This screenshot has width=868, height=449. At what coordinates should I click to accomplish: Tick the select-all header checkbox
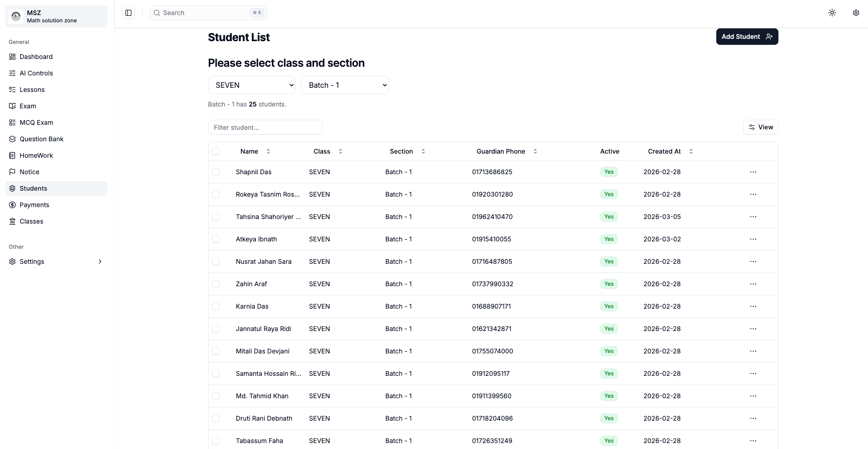coord(216,151)
